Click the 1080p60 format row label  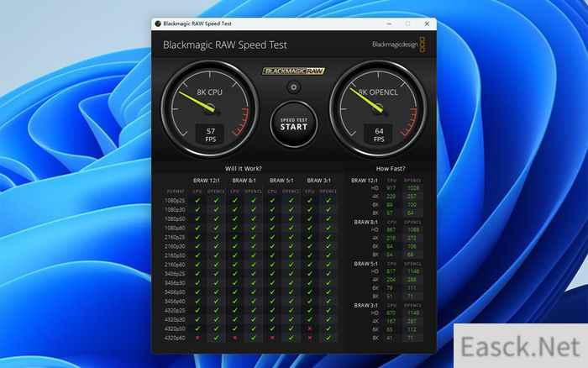point(175,228)
